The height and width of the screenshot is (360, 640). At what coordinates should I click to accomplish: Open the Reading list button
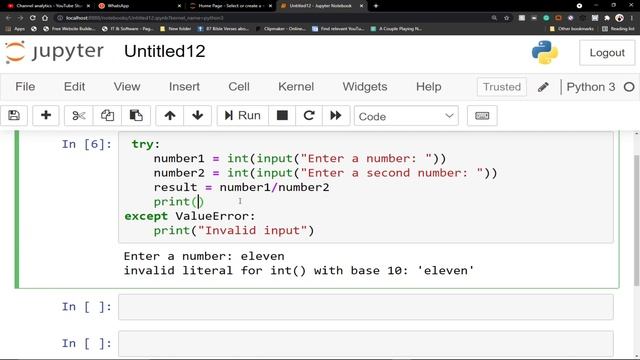(618, 29)
